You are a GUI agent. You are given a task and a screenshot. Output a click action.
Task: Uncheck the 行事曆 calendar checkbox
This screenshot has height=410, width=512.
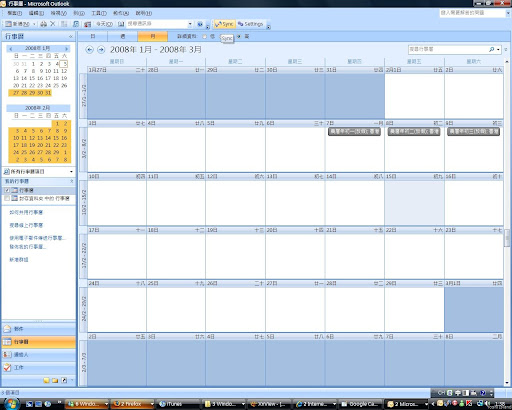(7, 190)
